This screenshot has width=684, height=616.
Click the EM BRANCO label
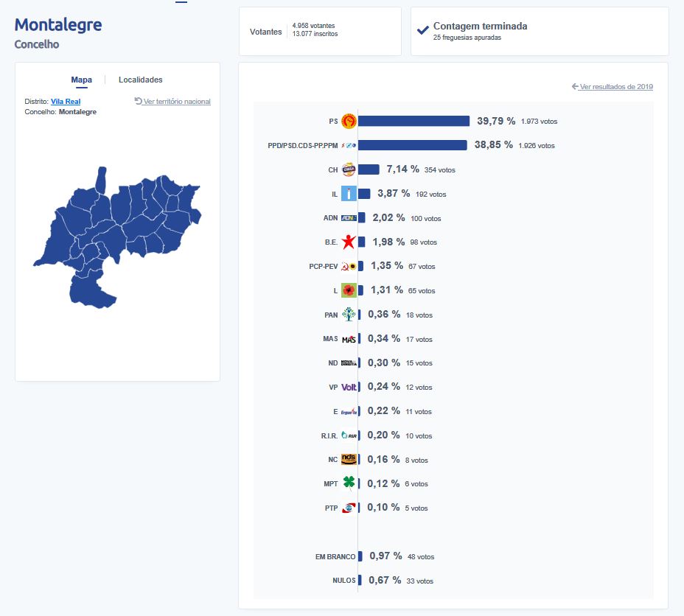coord(335,557)
